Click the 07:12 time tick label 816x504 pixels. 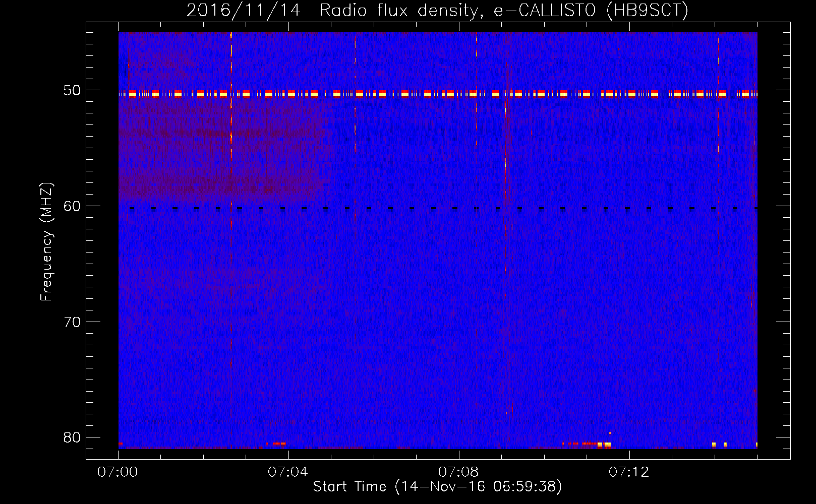(x=629, y=472)
